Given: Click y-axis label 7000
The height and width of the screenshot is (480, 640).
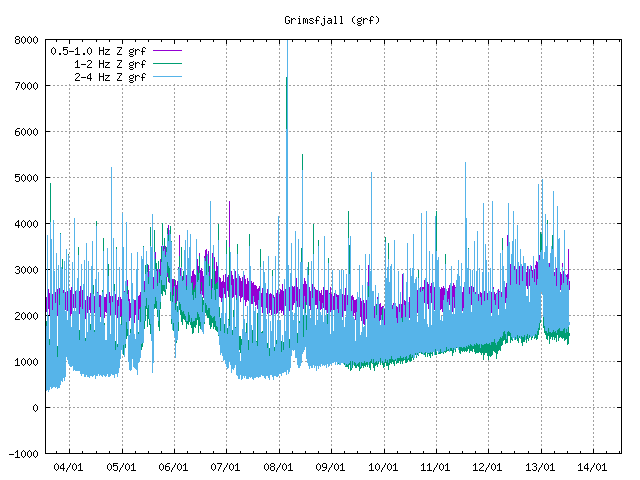Looking at the screenshot, I should click(x=27, y=86).
